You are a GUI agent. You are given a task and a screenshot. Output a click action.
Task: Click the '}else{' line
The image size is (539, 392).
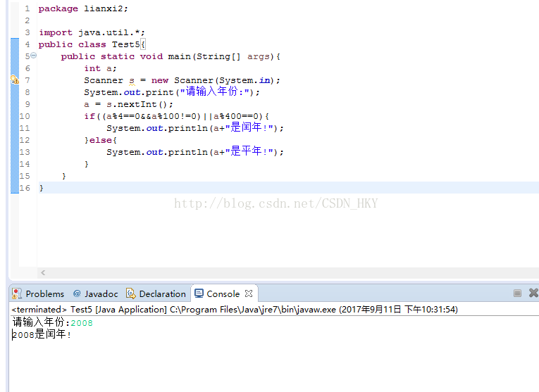tap(100, 140)
